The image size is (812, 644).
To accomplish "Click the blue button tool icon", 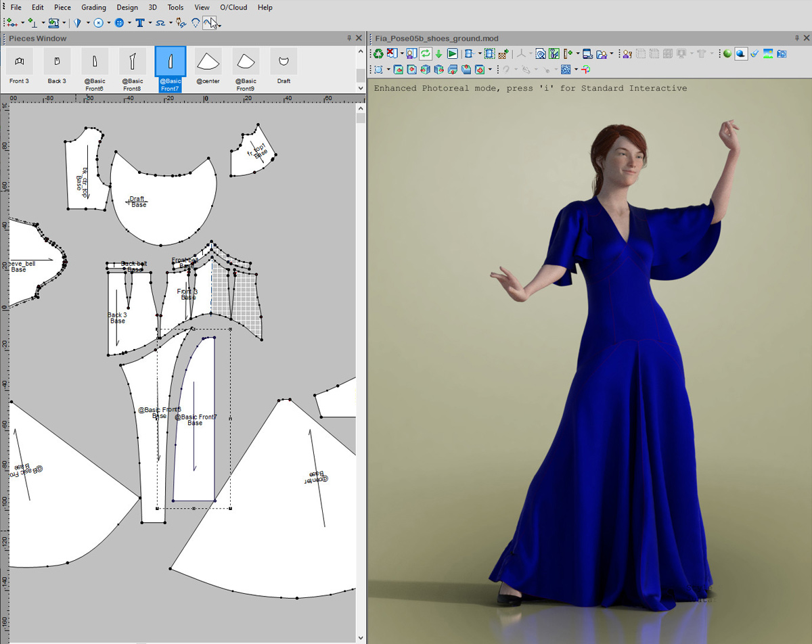I will click(x=119, y=23).
